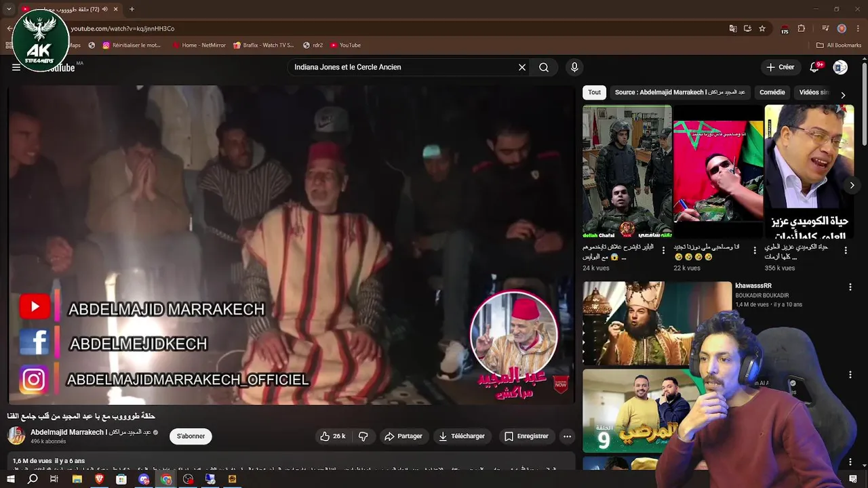Translate this page via address bar icon
The width and height of the screenshot is (868, 488).
click(x=732, y=28)
